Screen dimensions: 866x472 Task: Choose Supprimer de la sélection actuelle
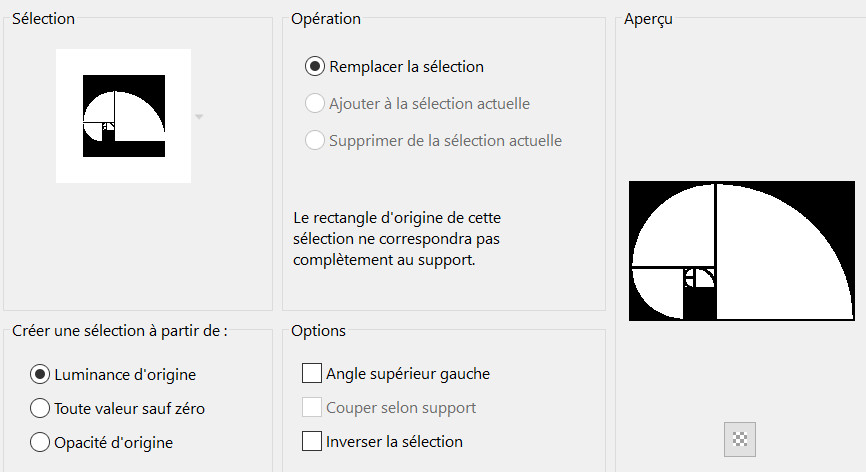[x=314, y=140]
